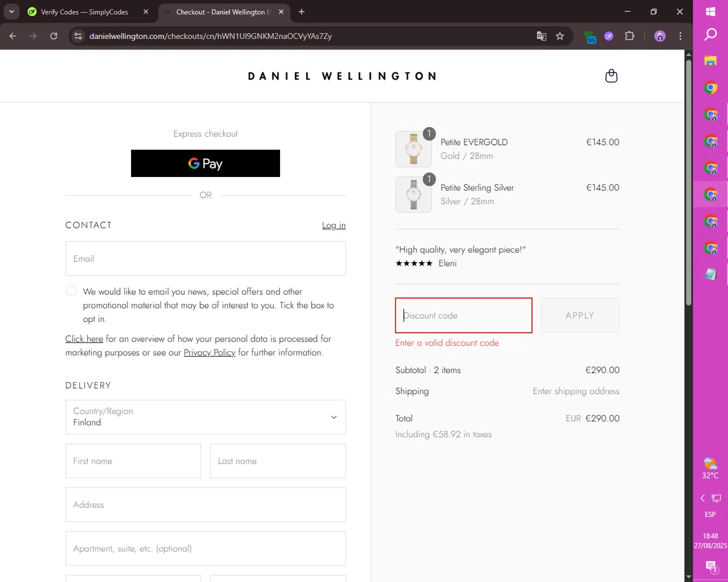Pay with the Google Pay button
728x582 pixels.
(x=205, y=163)
